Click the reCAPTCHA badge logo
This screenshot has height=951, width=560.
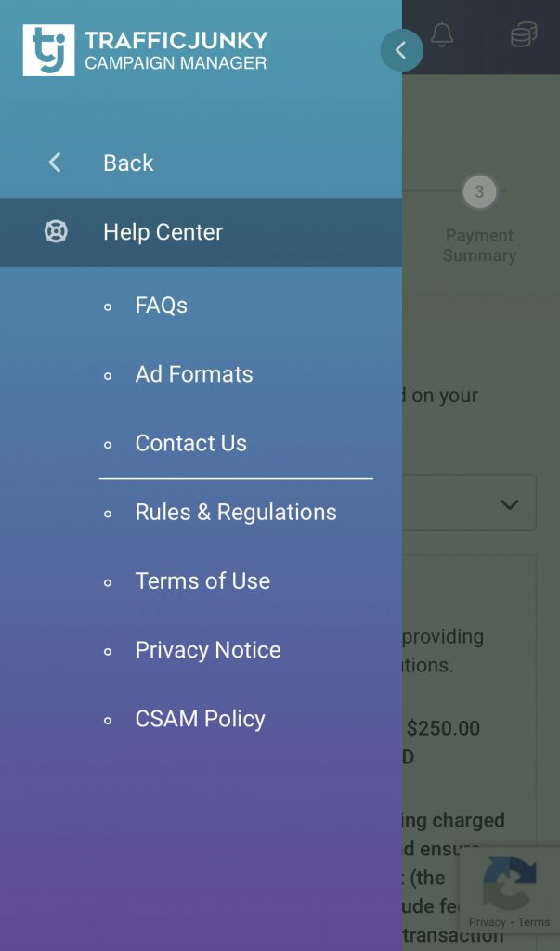pos(510,882)
